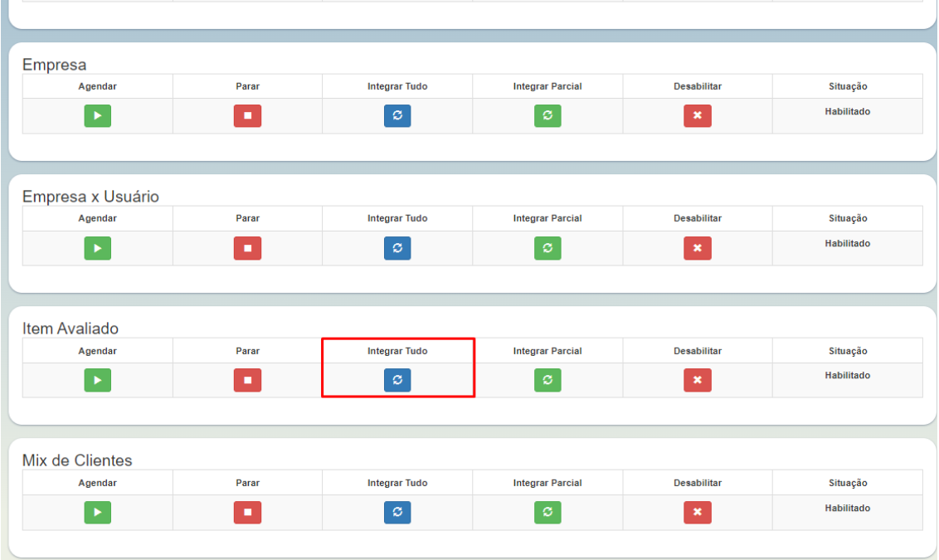Click green Integrar Parcial for Empresa x Usuário
939x560 pixels.
pos(547,248)
